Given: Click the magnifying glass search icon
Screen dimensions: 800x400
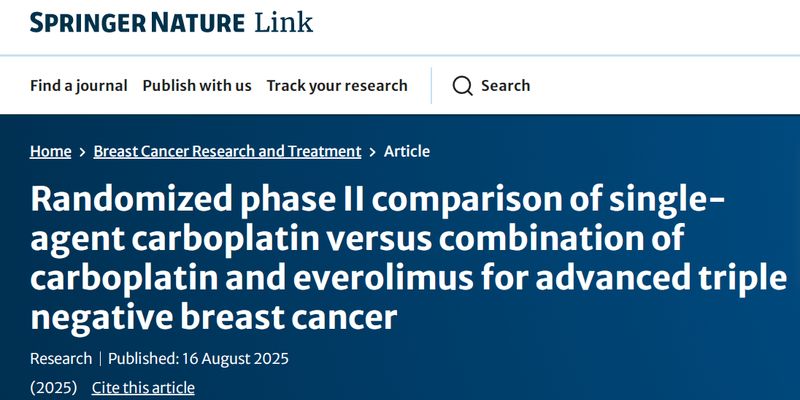Looking at the screenshot, I should pos(462,86).
